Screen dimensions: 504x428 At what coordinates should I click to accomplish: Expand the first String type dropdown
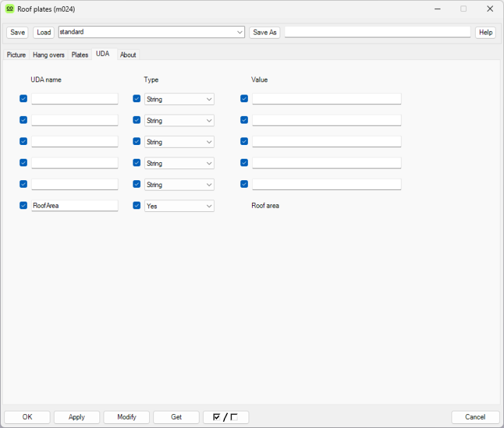coord(180,99)
